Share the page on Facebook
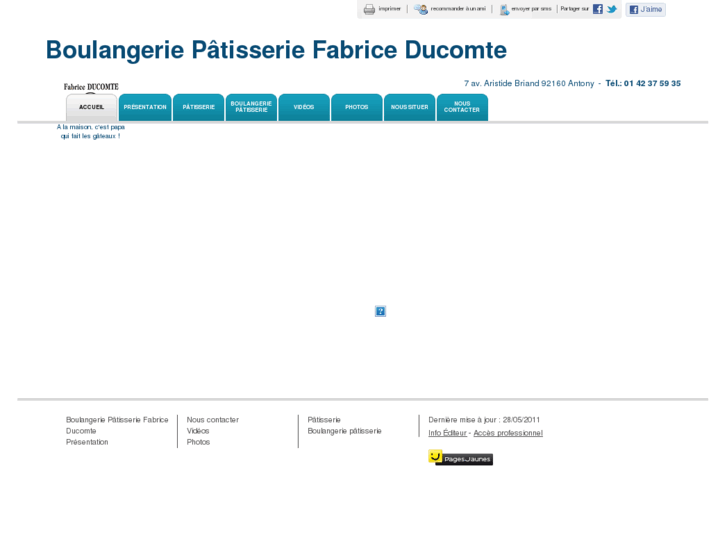Image resolution: width=727 pixels, height=545 pixels. coord(598,9)
